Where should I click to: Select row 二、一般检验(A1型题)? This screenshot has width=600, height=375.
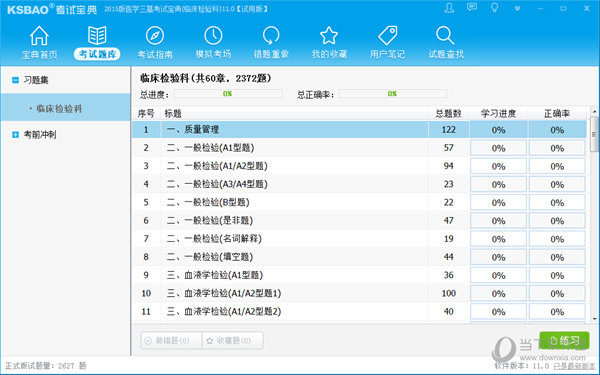(x=359, y=148)
